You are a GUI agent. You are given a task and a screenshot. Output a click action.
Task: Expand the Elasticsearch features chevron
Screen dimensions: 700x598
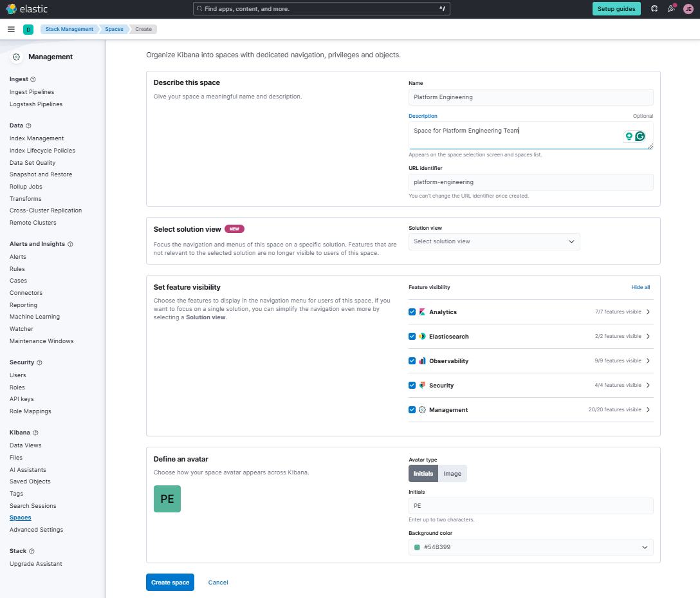click(649, 336)
